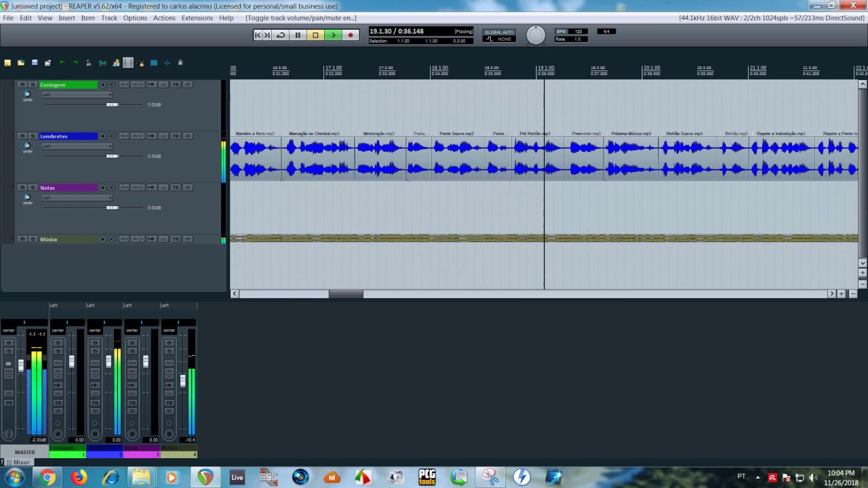Screen dimensions: 868x488
Task: Open the Extensions menu
Action: pos(197,18)
